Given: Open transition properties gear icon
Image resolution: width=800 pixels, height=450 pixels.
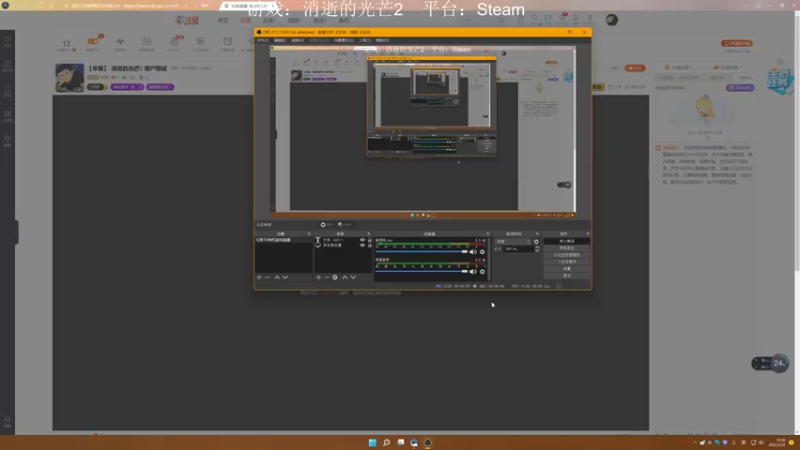Looking at the screenshot, I should [536, 241].
